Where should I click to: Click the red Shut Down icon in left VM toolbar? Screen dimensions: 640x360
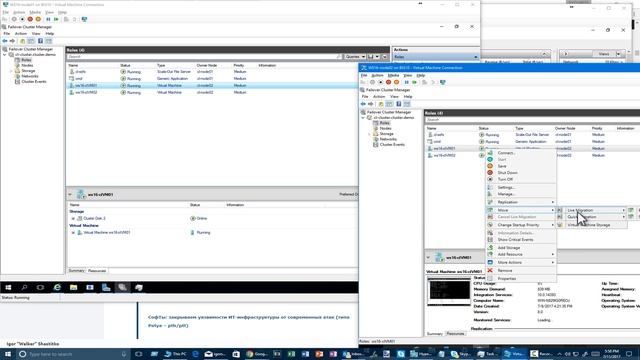tap(30, 19)
